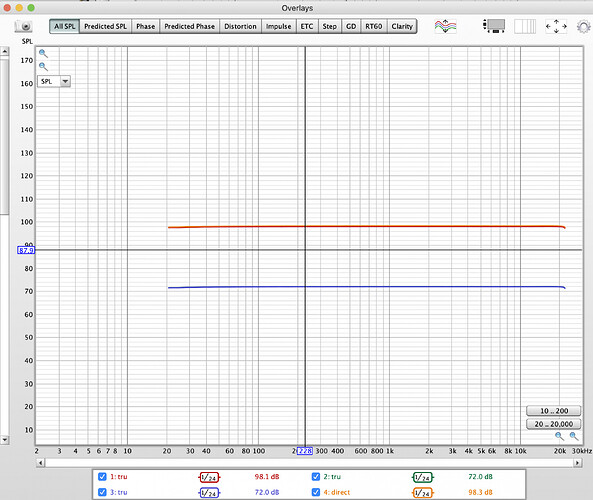Close the Overlays window with red button
Viewport: 593px width, 500px height.
click(7, 8)
